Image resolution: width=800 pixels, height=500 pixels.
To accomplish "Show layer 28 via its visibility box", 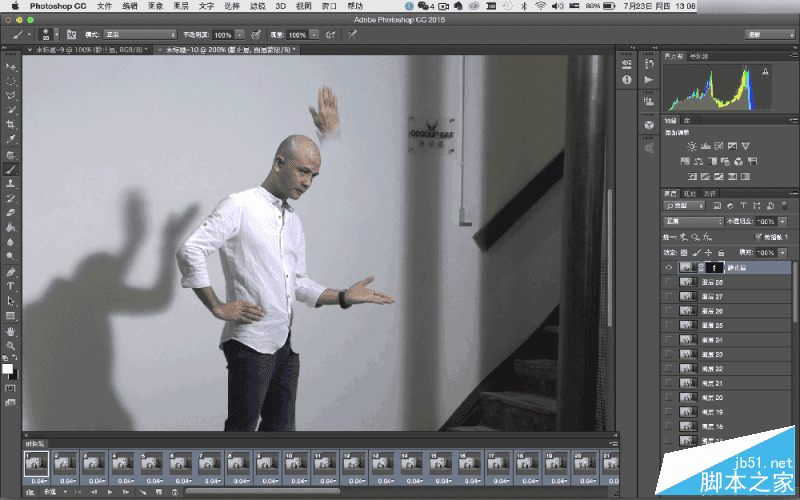I will [669, 282].
